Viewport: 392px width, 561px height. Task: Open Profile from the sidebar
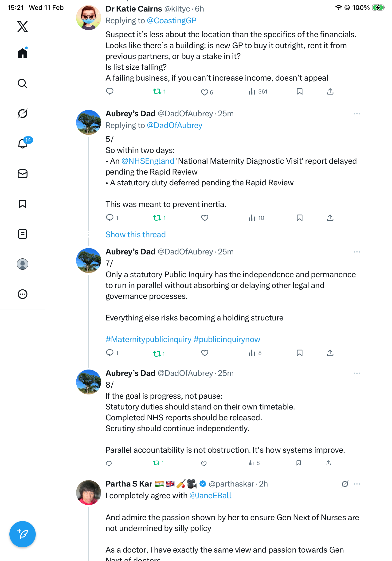point(23,264)
